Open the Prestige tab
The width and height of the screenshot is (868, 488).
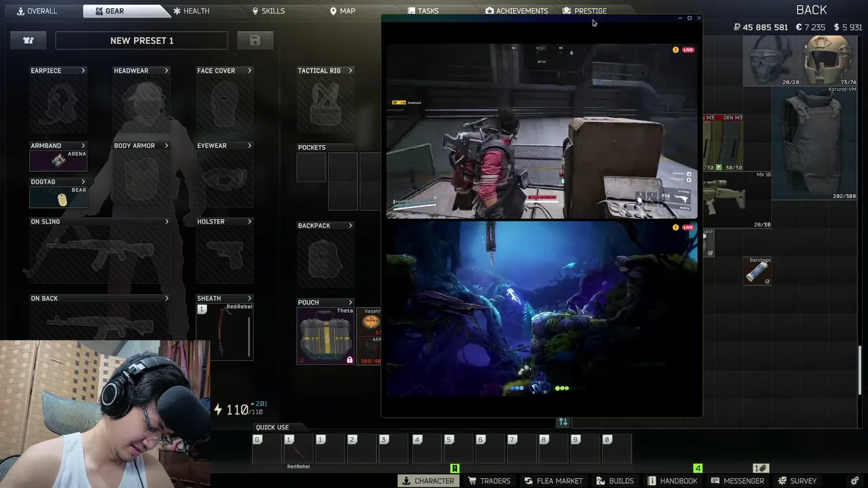tap(585, 11)
